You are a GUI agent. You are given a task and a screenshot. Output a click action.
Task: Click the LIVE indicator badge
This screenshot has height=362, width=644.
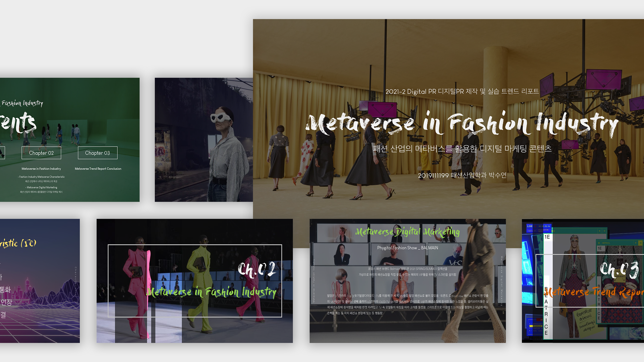coord(530,226)
